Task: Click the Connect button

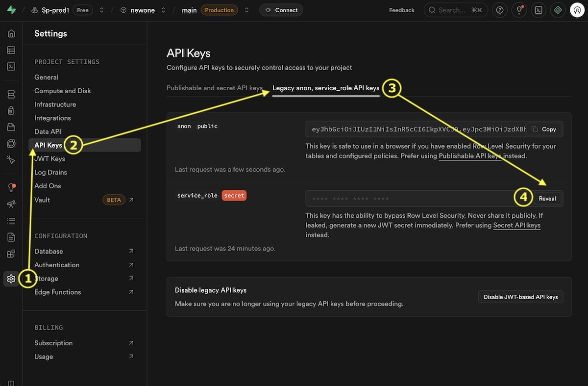Action: (281, 10)
